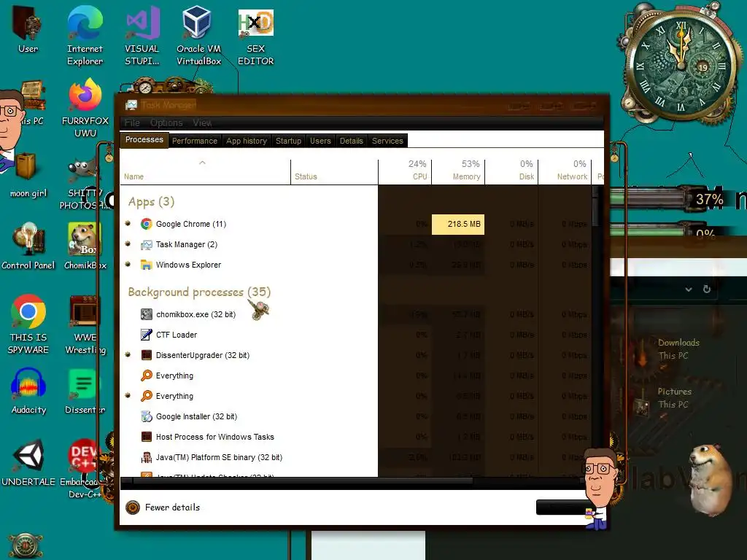The width and height of the screenshot is (747, 560).
Task: Open Internet Explorer desktop shortcut
Action: point(85,36)
